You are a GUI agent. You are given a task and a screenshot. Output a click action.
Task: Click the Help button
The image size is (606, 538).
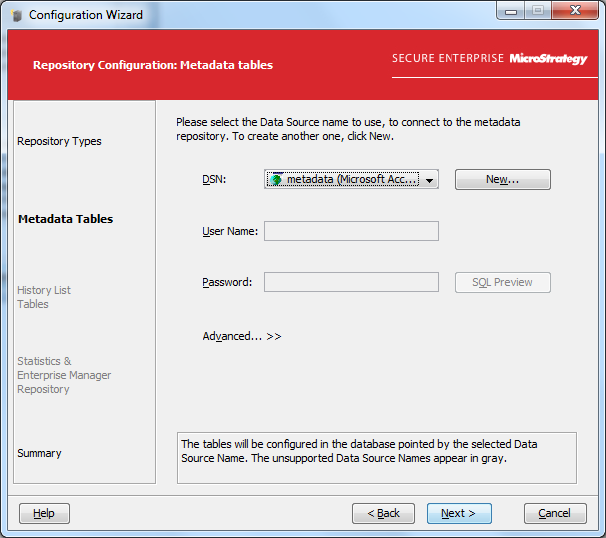point(44,513)
